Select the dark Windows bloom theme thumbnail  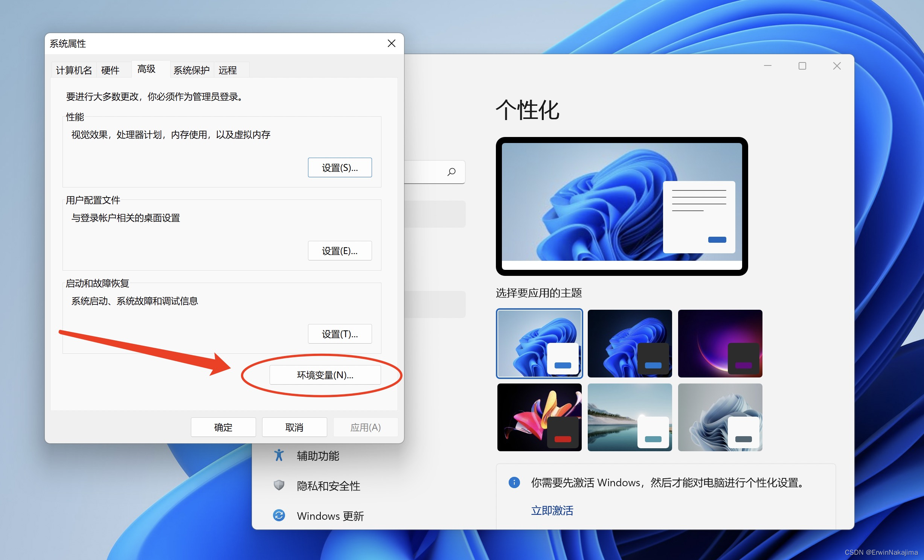coord(630,343)
